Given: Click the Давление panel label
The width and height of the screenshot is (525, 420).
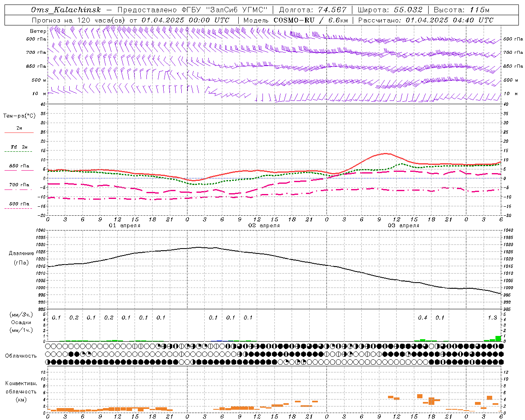Looking at the screenshot, I should (21, 253).
